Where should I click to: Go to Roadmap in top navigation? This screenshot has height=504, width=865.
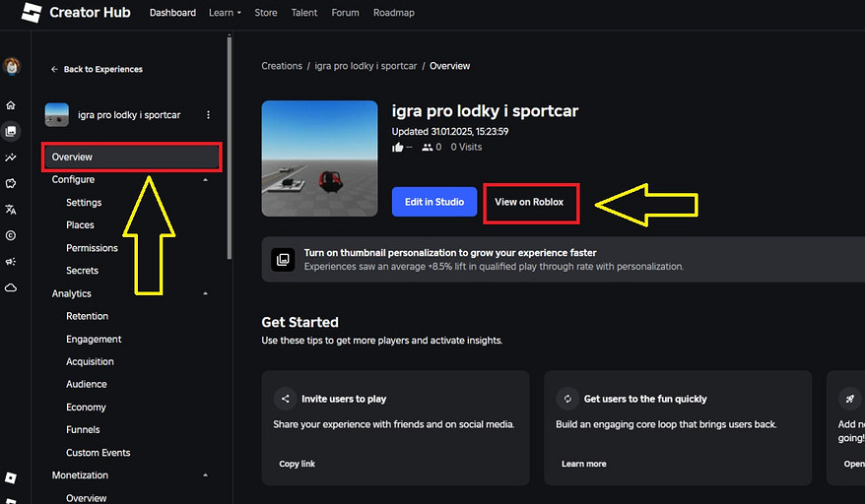click(393, 13)
